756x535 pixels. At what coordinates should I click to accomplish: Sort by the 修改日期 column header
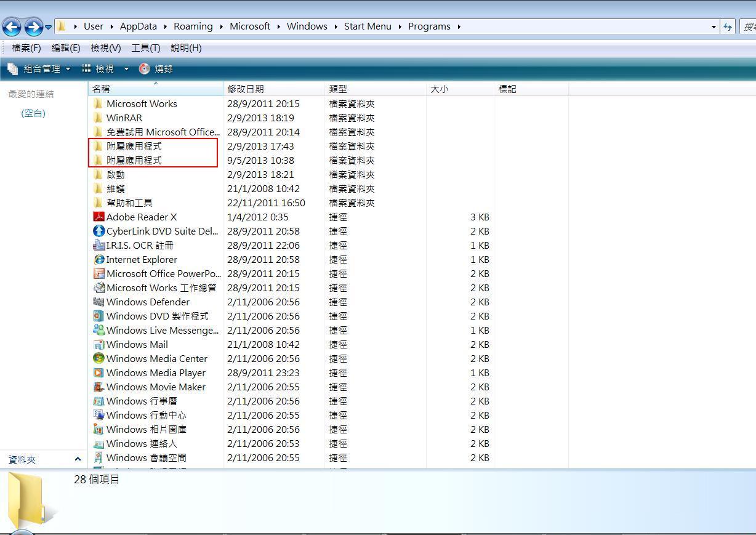coord(275,89)
